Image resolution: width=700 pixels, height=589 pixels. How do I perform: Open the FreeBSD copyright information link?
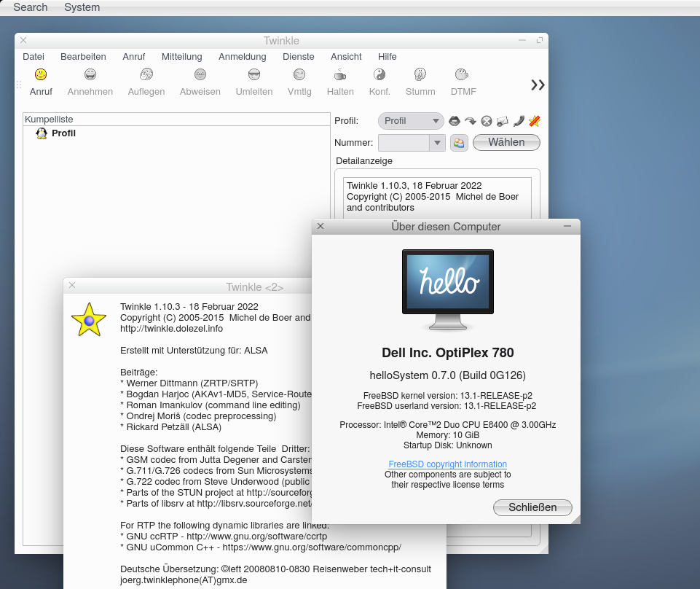coord(448,464)
